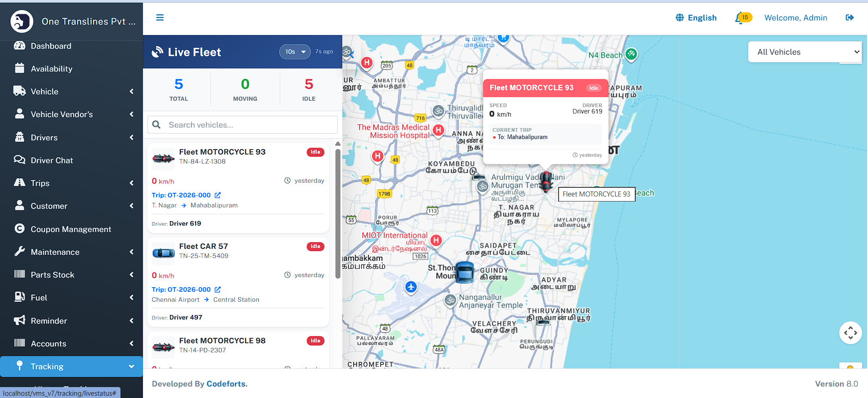The height and width of the screenshot is (398, 868).
Task: Click the Fleet CAR 57 car thumbnail
Action: [x=163, y=253]
